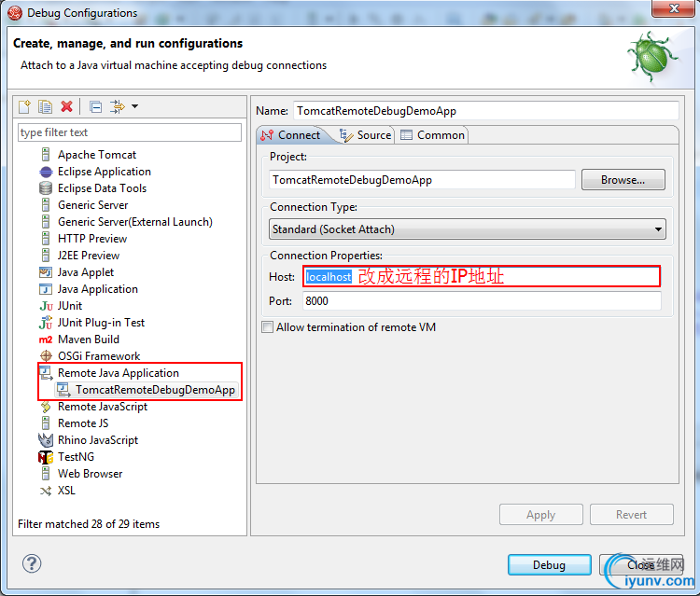The image size is (700, 596).
Task: Select Web Browser icon
Action: (x=46, y=473)
